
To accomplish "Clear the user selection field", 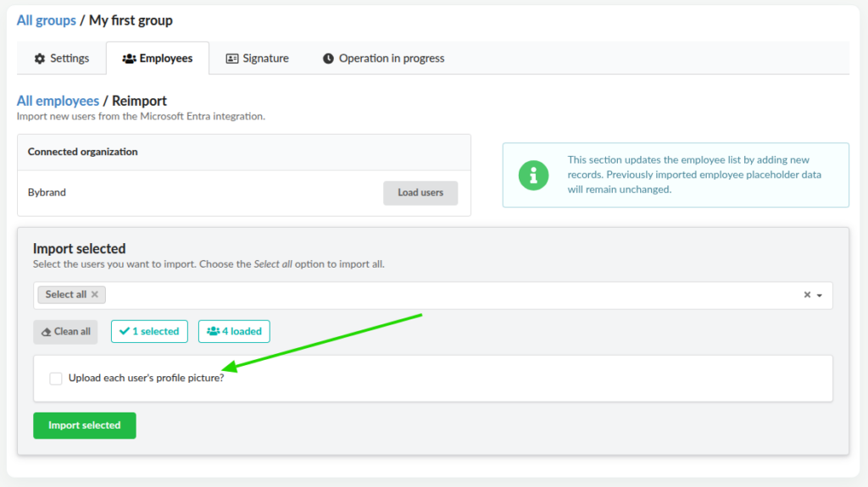I will [x=807, y=295].
